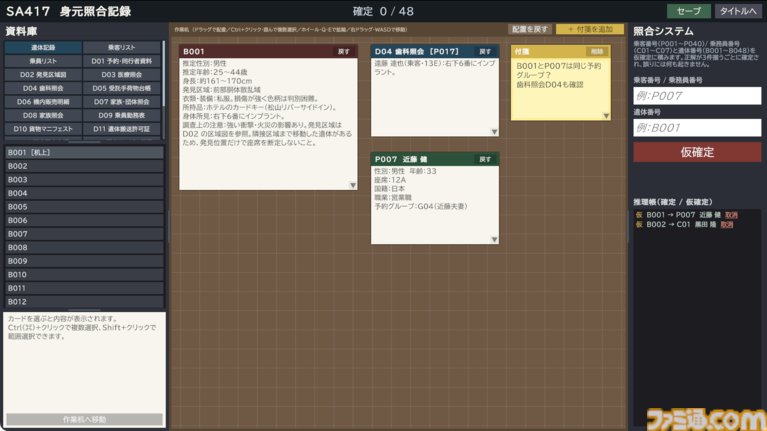Screen dimensions: 767x431
Task: Expand the D04 歯科照会 card arrow
Action: click(494, 132)
